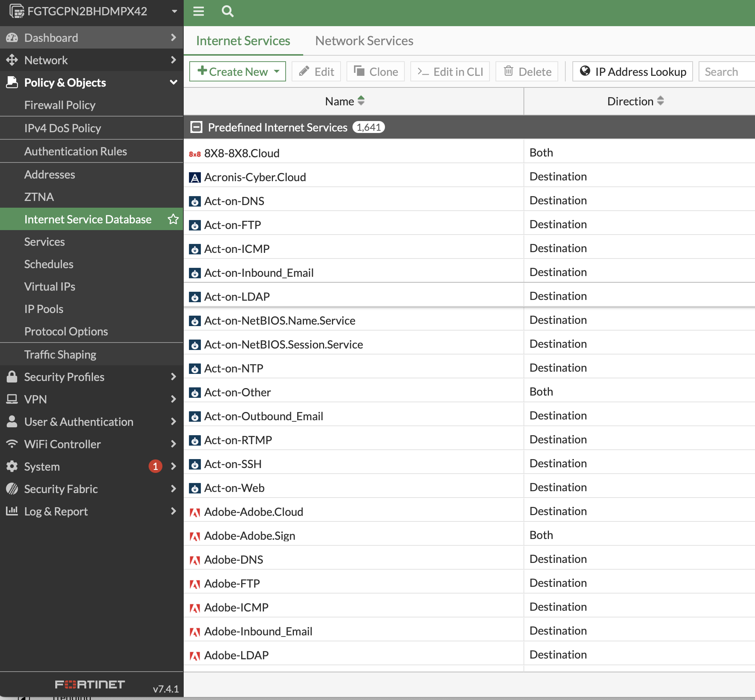
Task: Click the VPN monitor icon in sidebar
Action: tap(12, 399)
